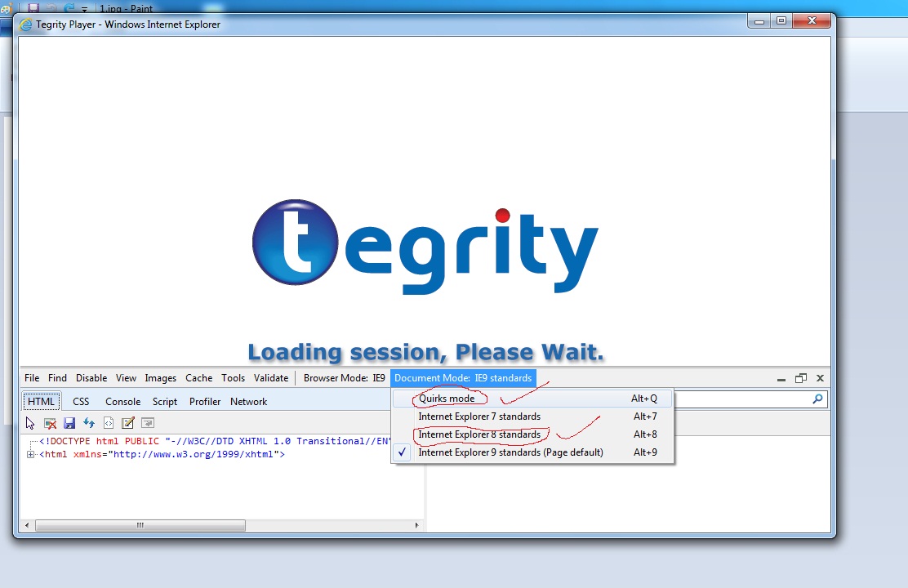Click Internet Explorer icon in title bar
This screenshot has height=588, width=908.
tap(25, 24)
